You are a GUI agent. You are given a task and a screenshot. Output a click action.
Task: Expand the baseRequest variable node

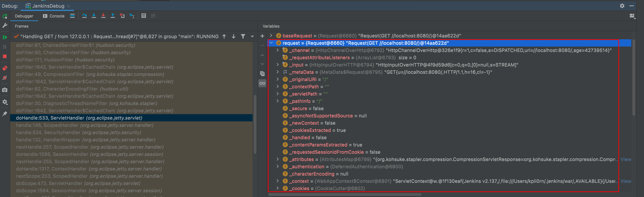point(271,36)
